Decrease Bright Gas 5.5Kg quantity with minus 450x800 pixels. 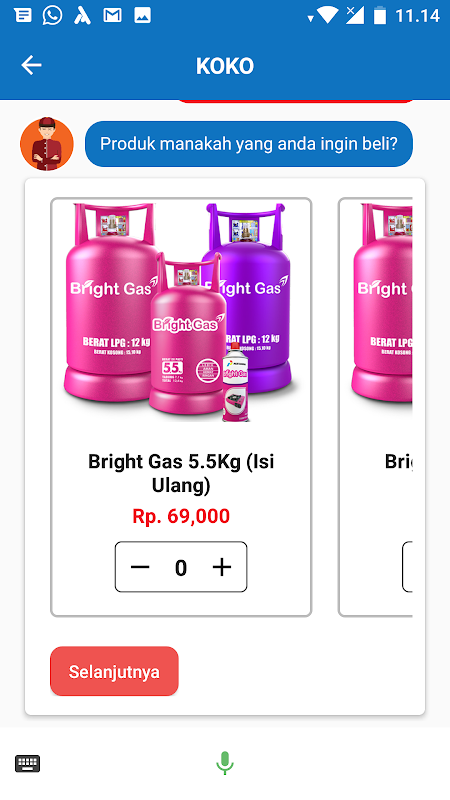[x=140, y=567]
